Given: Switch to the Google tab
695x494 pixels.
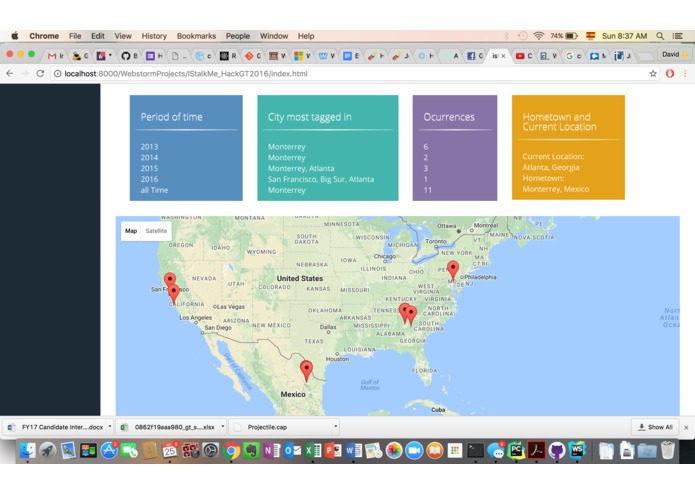Looking at the screenshot, I should (573, 56).
